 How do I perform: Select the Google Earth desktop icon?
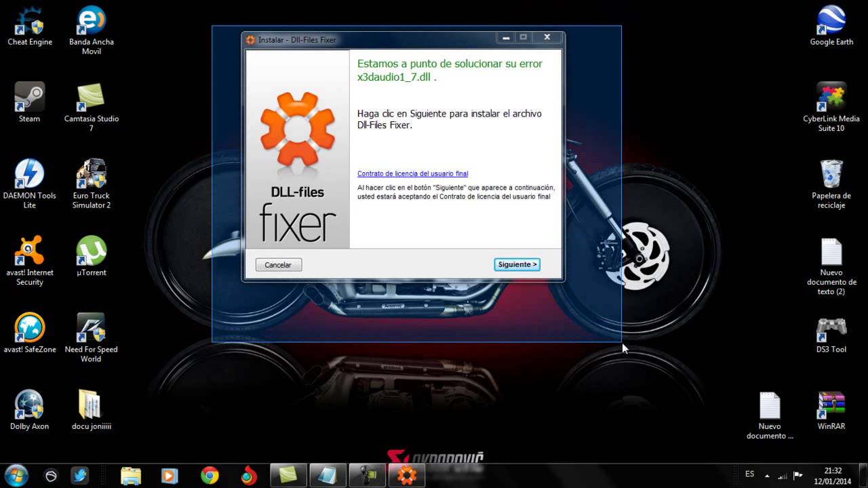831,27
